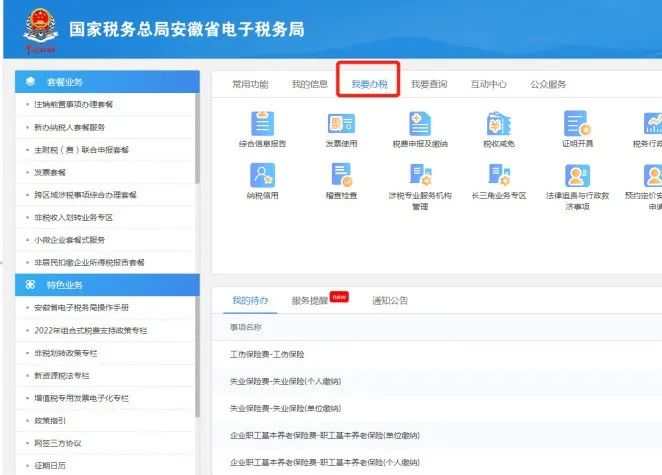The width and height of the screenshot is (662, 475).
Task: Open the 通知公告 tab
Action: pyautogui.click(x=390, y=301)
